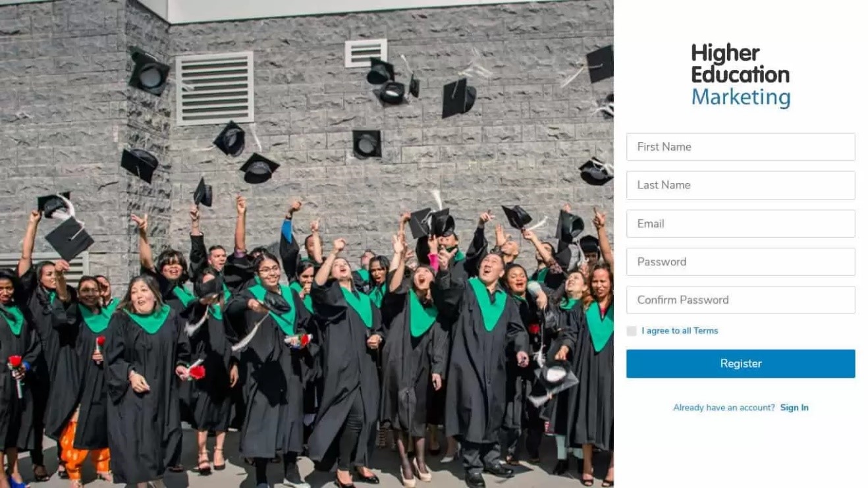This screenshot has height=488, width=868.
Task: Select the Confirm Password field
Action: [x=740, y=300]
